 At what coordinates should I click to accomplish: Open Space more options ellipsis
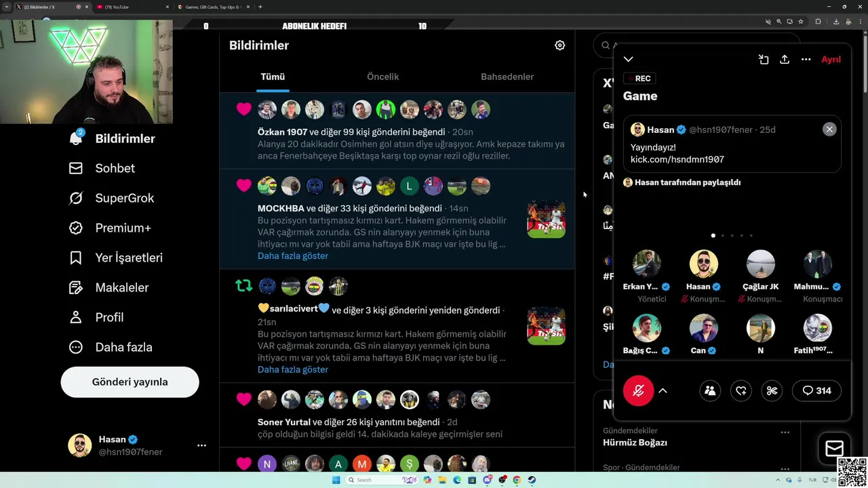point(806,60)
